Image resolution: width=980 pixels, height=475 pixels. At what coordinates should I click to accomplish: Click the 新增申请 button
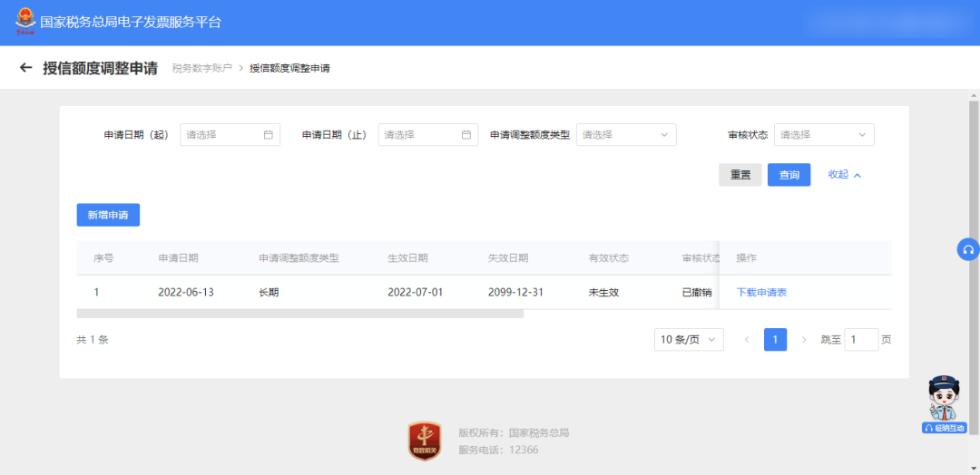[x=108, y=215]
